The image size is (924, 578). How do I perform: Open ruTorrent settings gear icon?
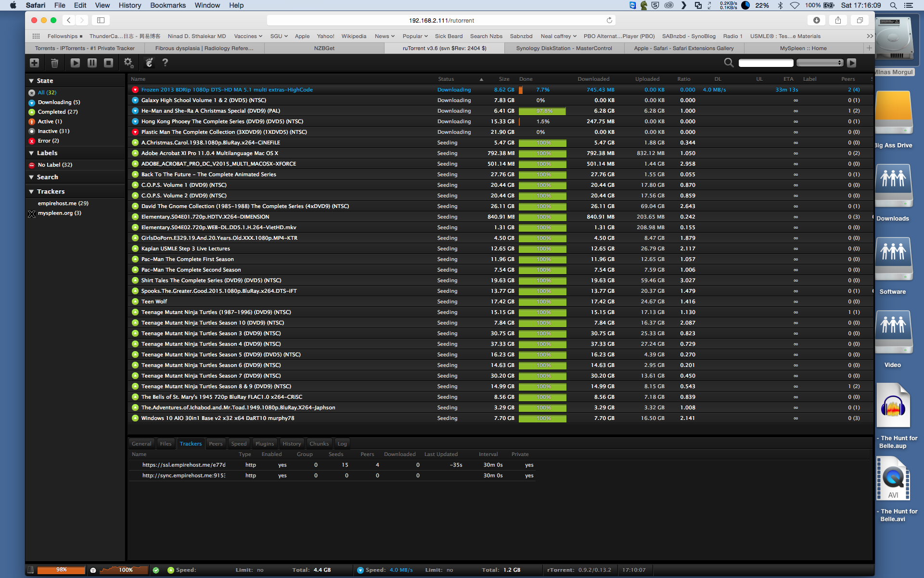pyautogui.click(x=128, y=63)
